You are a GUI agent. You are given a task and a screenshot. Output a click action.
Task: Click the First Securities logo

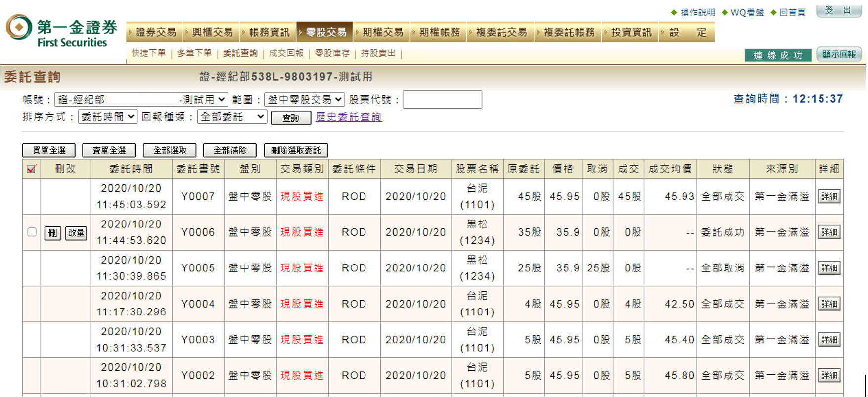62,31
